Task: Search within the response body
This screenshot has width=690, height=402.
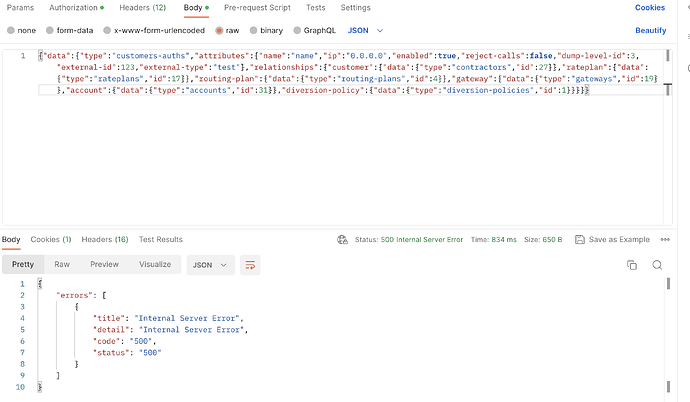Action: click(x=657, y=265)
